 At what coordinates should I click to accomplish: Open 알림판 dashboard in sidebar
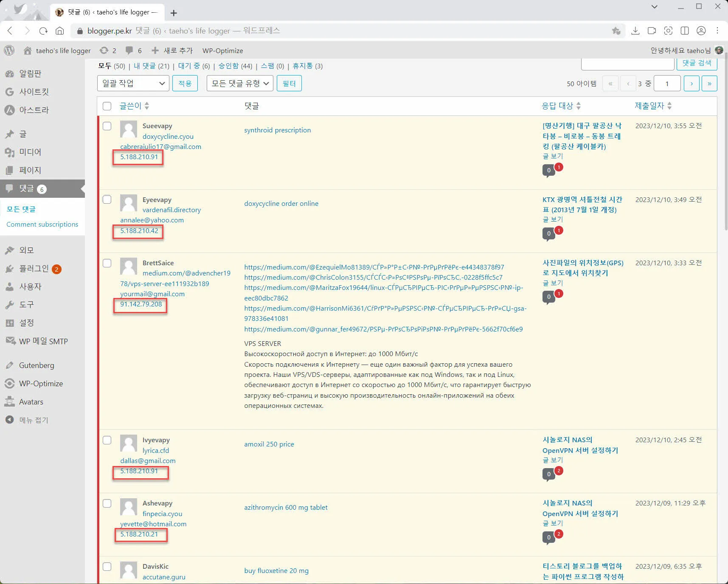pyautogui.click(x=30, y=73)
